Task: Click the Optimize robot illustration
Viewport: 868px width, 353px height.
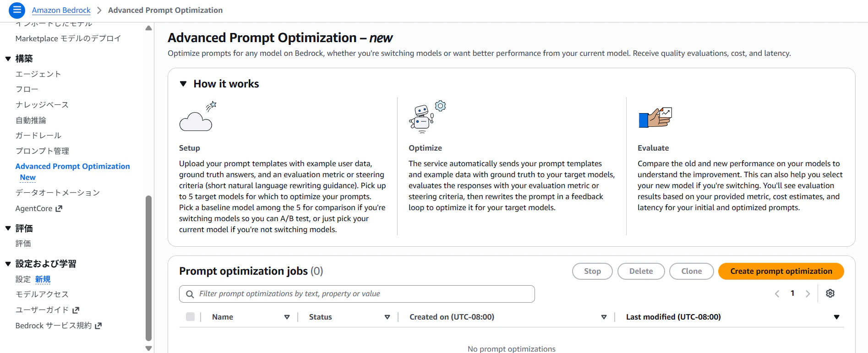Action: [x=427, y=116]
